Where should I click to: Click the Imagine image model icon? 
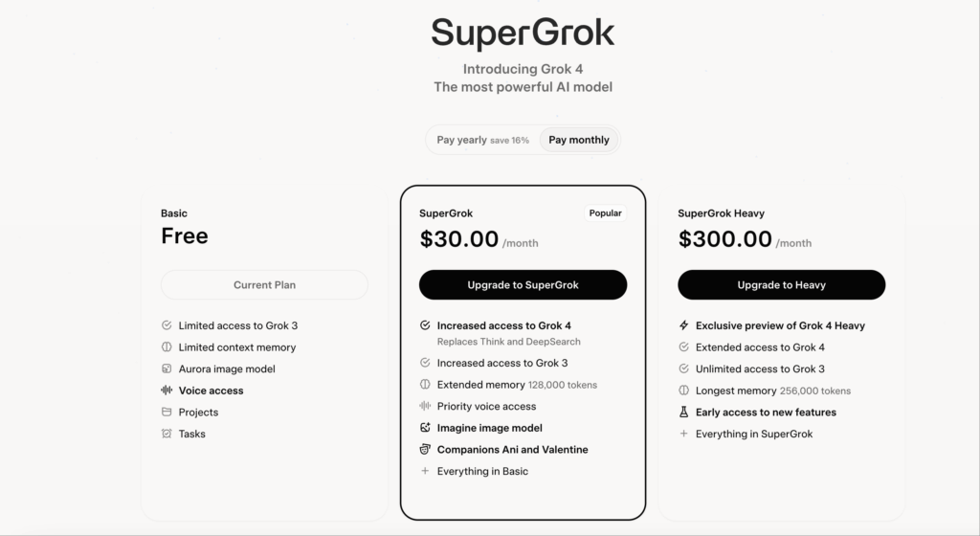pos(425,428)
